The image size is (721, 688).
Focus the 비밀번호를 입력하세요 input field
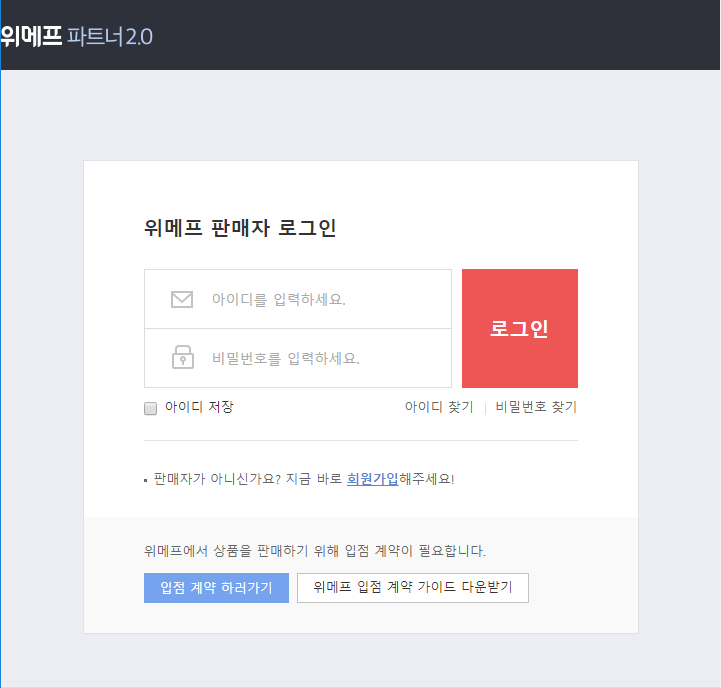(298, 358)
